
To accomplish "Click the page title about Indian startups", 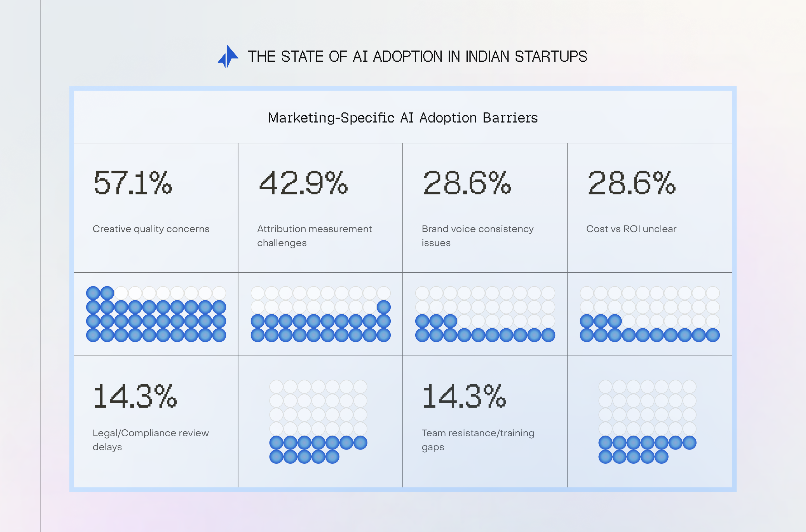I will (417, 57).
